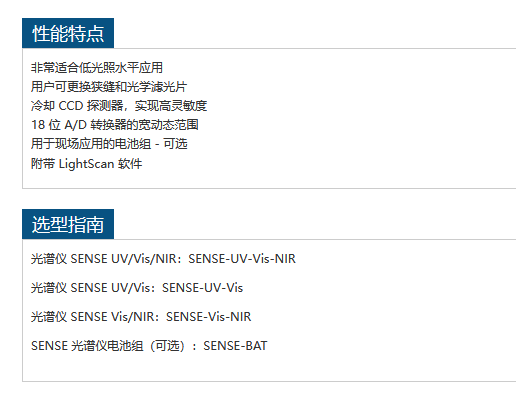Click the 选型指南 section header
Viewport: 516px width, 398px height.
tap(68, 224)
